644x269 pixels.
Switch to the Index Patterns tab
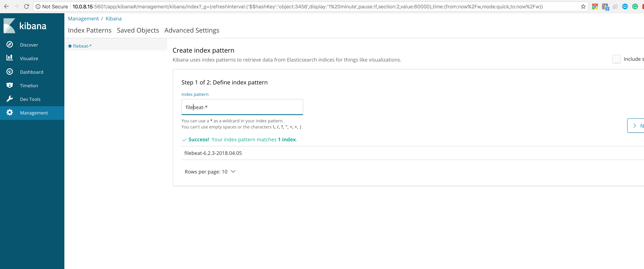tap(90, 30)
